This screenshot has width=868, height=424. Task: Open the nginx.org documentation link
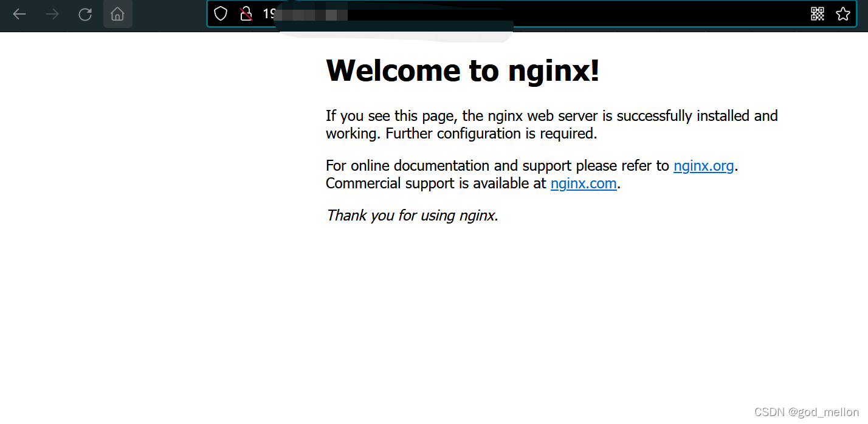click(x=704, y=165)
